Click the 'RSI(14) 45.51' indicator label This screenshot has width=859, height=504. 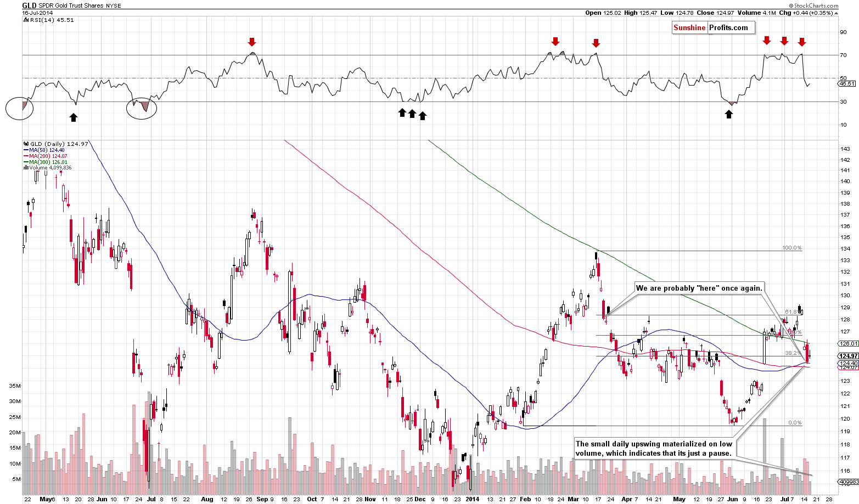coord(51,20)
